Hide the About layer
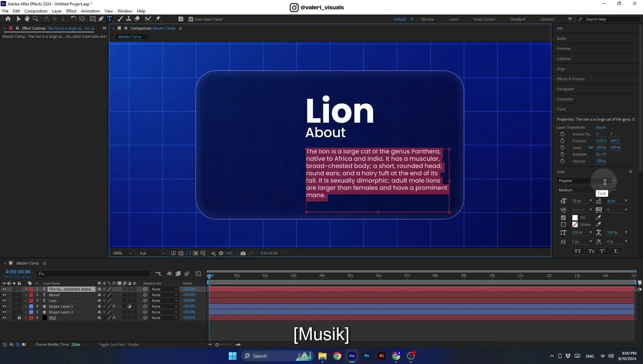This screenshot has height=364, width=643. tap(4, 295)
